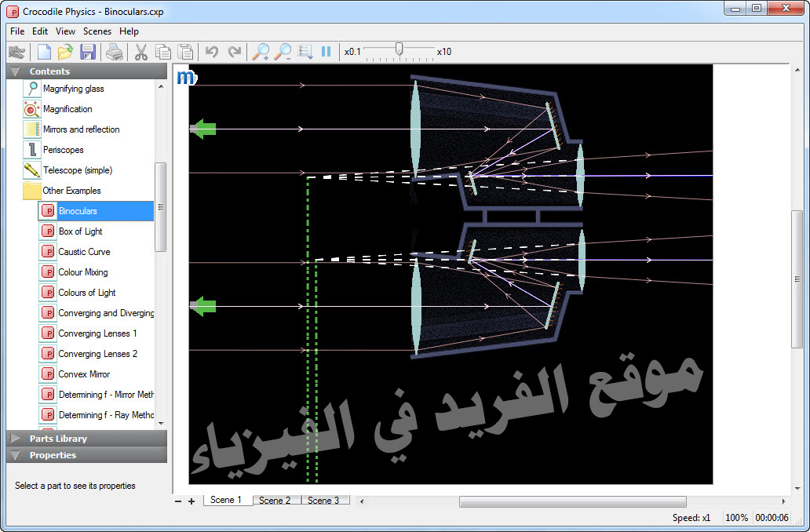Open the Periscopes example

(x=63, y=150)
